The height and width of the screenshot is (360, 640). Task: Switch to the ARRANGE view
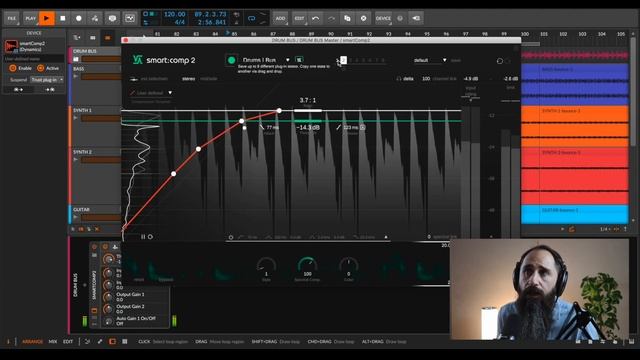click(32, 342)
